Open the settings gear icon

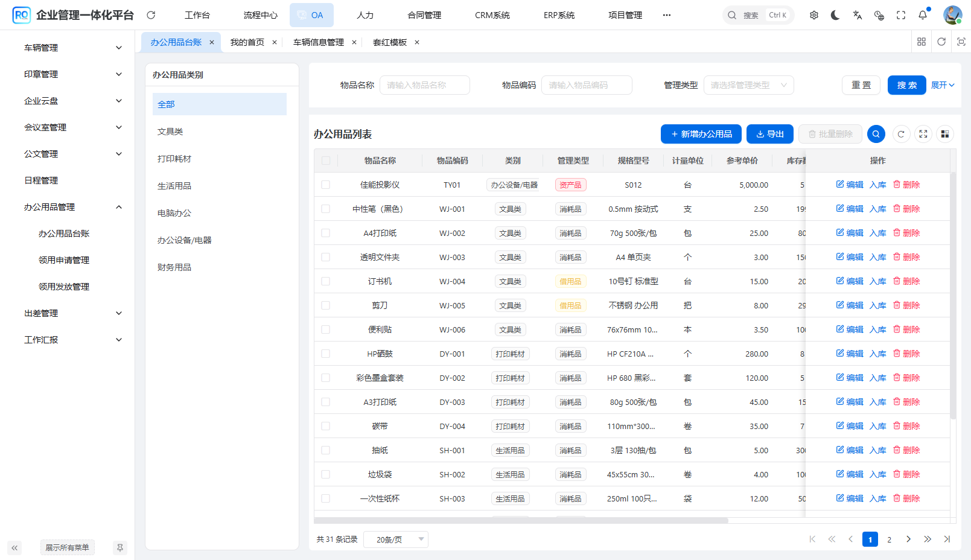814,15
